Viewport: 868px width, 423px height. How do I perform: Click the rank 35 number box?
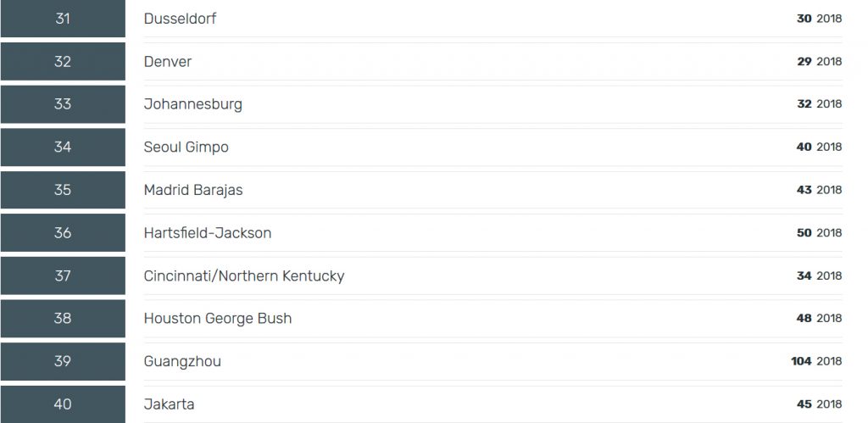(63, 190)
